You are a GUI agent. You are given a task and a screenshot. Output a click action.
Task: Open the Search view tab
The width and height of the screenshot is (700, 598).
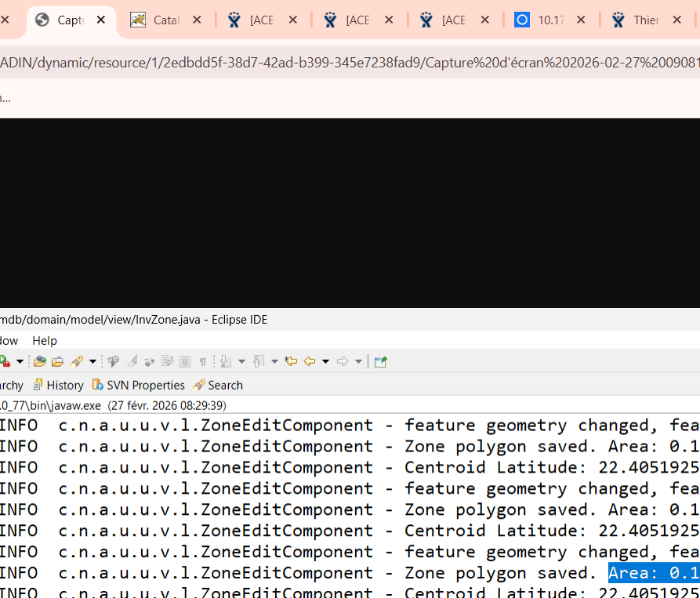pyautogui.click(x=218, y=385)
